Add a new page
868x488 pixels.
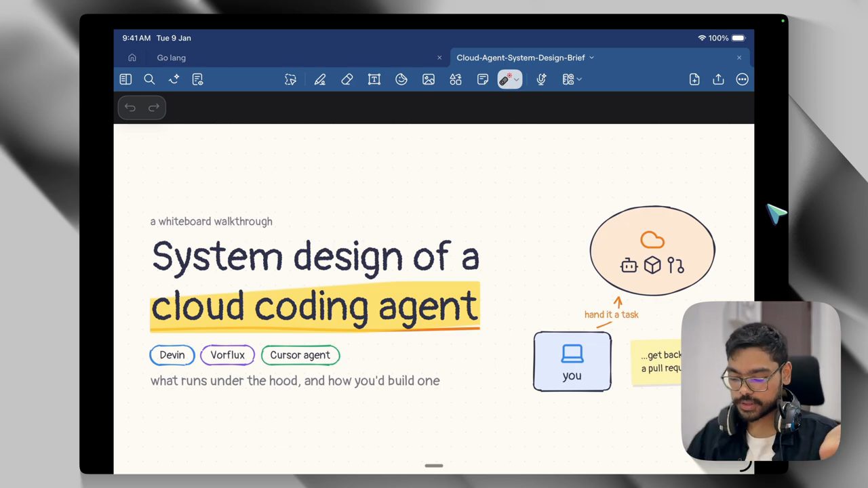694,79
